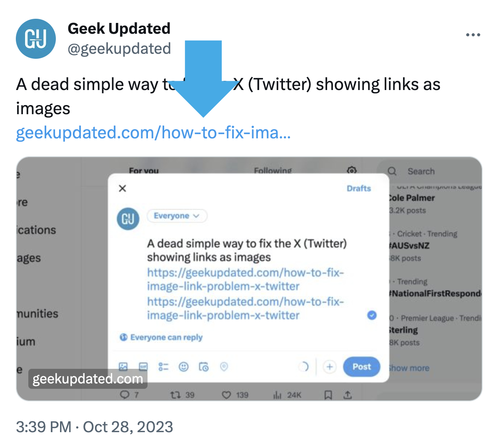This screenshot has width=498, height=448.
Task: Click the add media image icon
Action: click(x=123, y=367)
